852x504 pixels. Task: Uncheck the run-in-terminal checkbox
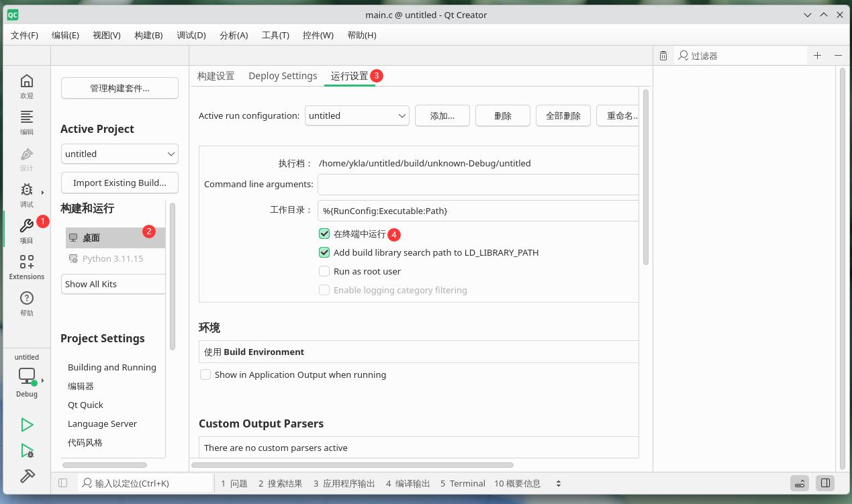coord(324,234)
